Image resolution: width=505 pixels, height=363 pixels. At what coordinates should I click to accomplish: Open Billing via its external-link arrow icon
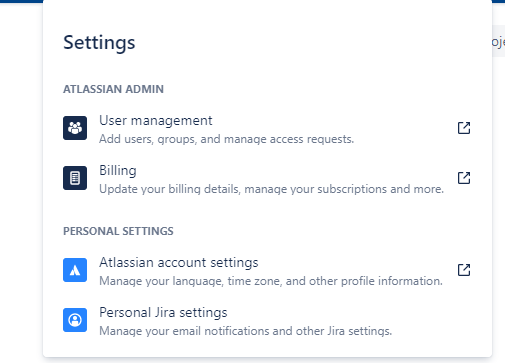click(x=464, y=178)
